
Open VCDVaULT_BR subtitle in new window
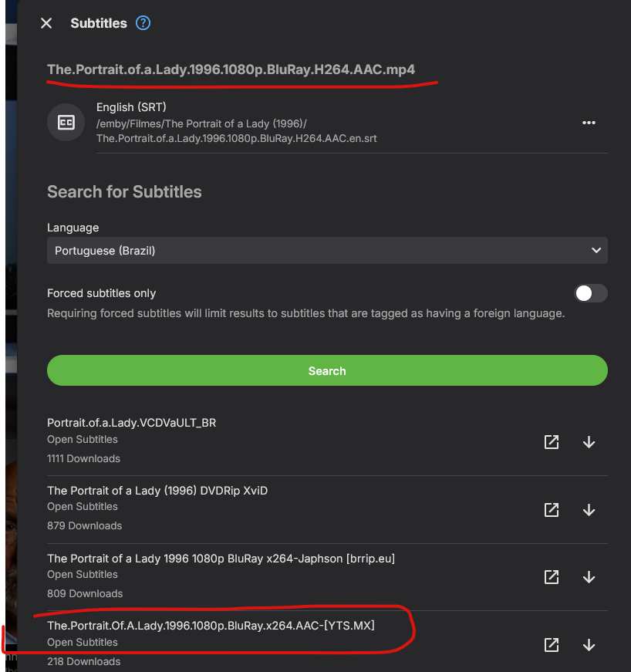[552, 442]
